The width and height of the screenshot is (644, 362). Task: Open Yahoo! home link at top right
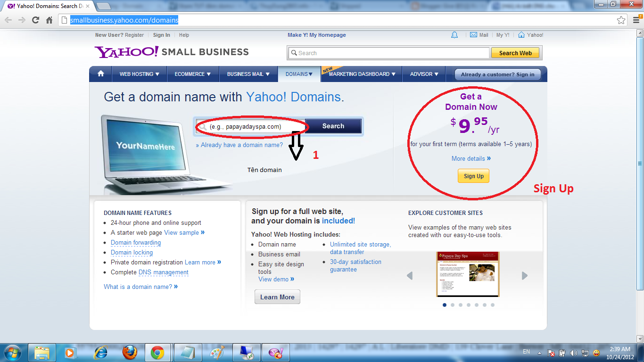pos(531,35)
